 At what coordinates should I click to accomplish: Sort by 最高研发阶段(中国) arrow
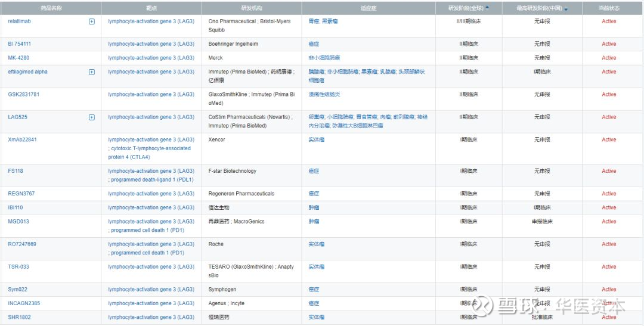pyautogui.click(x=566, y=9)
